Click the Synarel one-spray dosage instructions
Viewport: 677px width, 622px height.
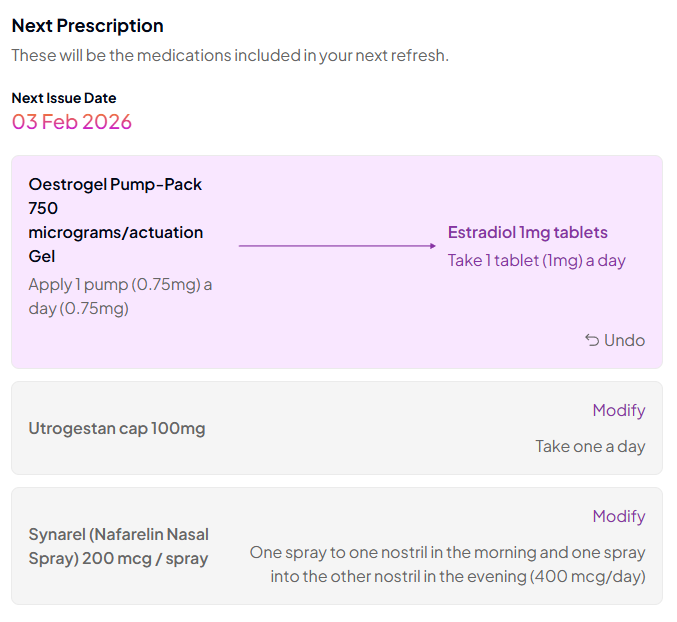tap(447, 564)
